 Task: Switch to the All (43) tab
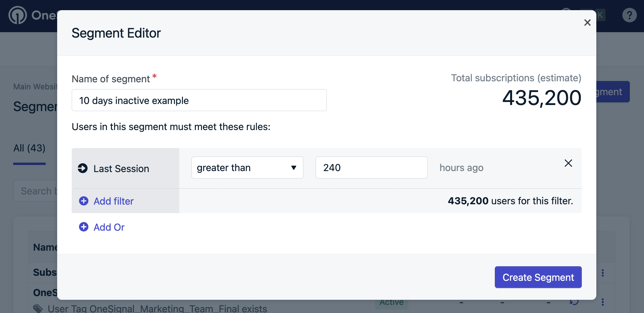pos(29,148)
